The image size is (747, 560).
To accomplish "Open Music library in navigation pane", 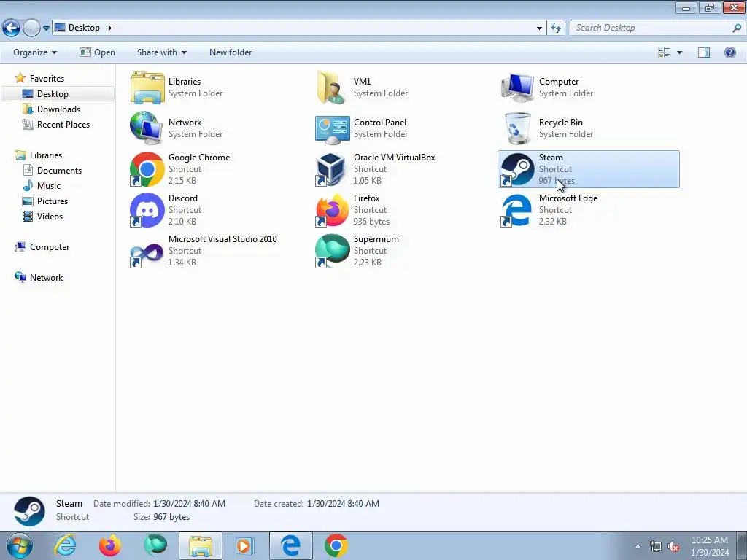I will click(x=49, y=186).
